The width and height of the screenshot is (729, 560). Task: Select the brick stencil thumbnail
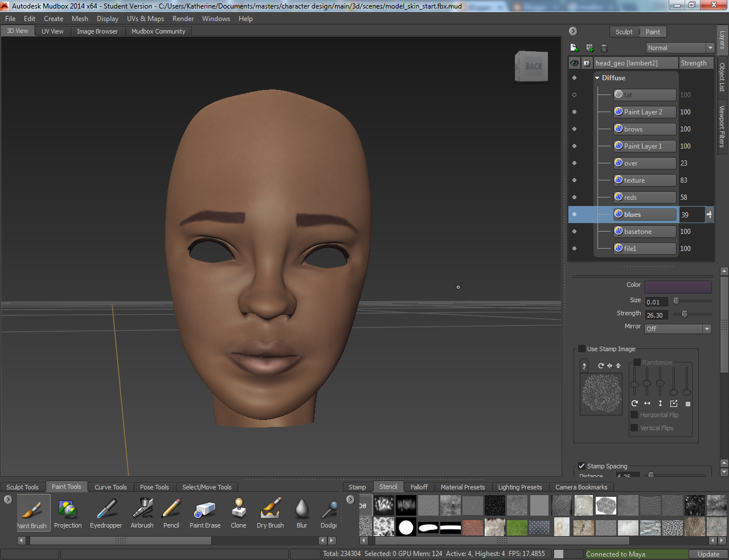pos(473,527)
